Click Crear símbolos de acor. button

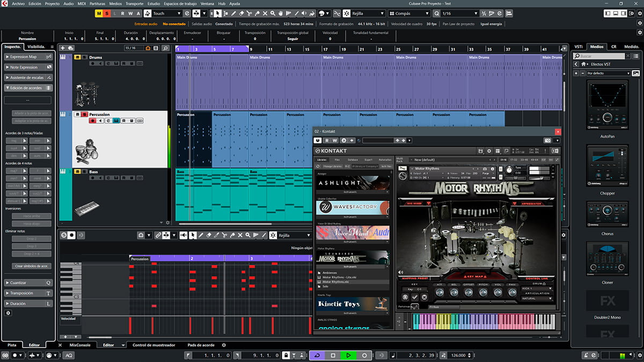[x=31, y=266]
